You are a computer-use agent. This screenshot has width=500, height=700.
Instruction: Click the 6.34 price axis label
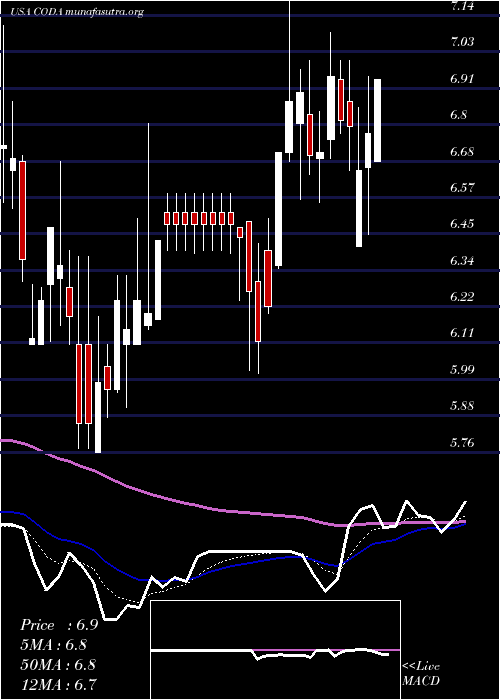[x=462, y=261]
